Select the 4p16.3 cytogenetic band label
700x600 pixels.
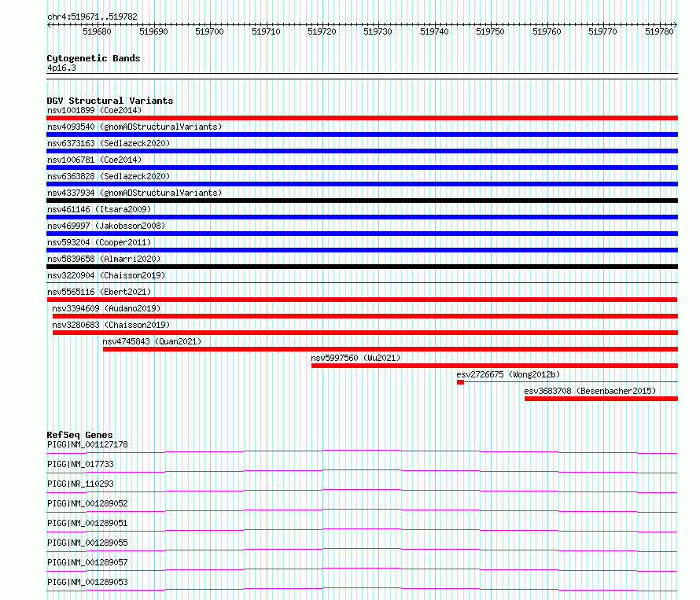click(61, 68)
